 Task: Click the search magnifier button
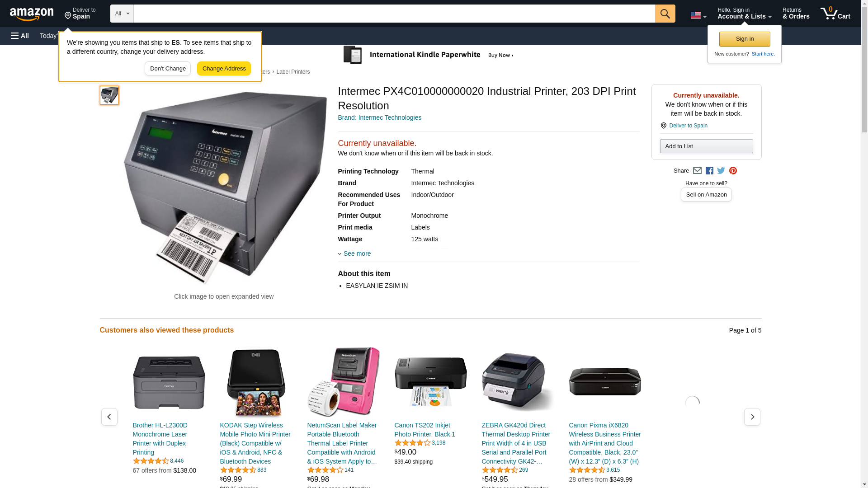click(665, 14)
